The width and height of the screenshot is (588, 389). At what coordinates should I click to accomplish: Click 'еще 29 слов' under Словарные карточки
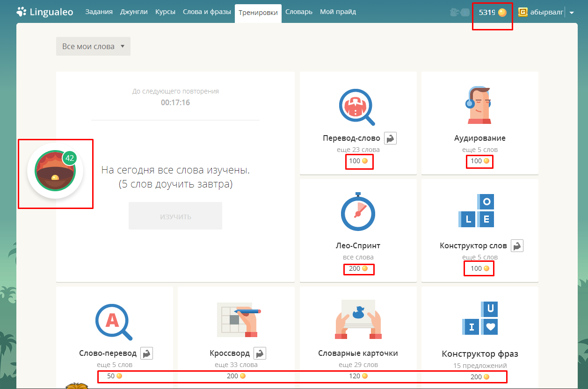358,365
